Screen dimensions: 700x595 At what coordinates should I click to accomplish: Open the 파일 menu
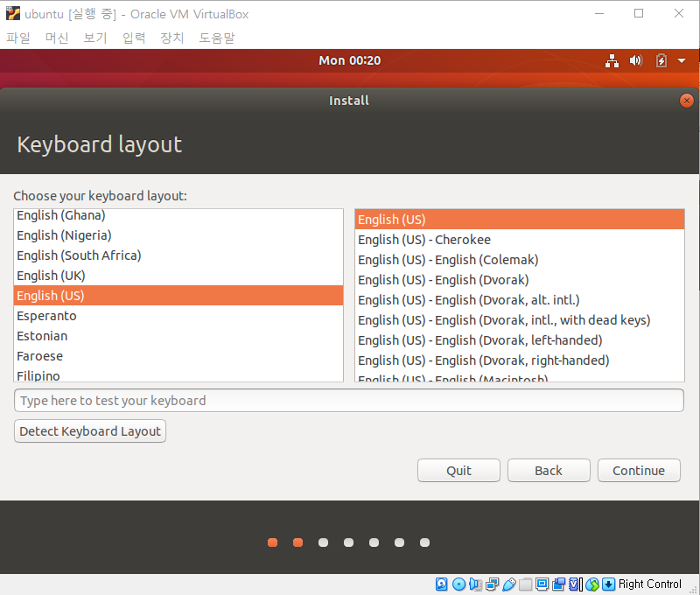click(x=18, y=38)
